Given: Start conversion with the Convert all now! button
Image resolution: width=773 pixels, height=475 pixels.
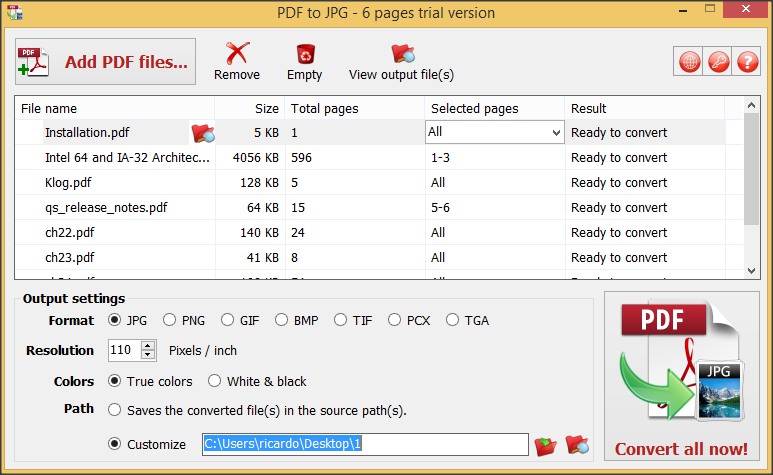Looking at the screenshot, I should pos(681,376).
